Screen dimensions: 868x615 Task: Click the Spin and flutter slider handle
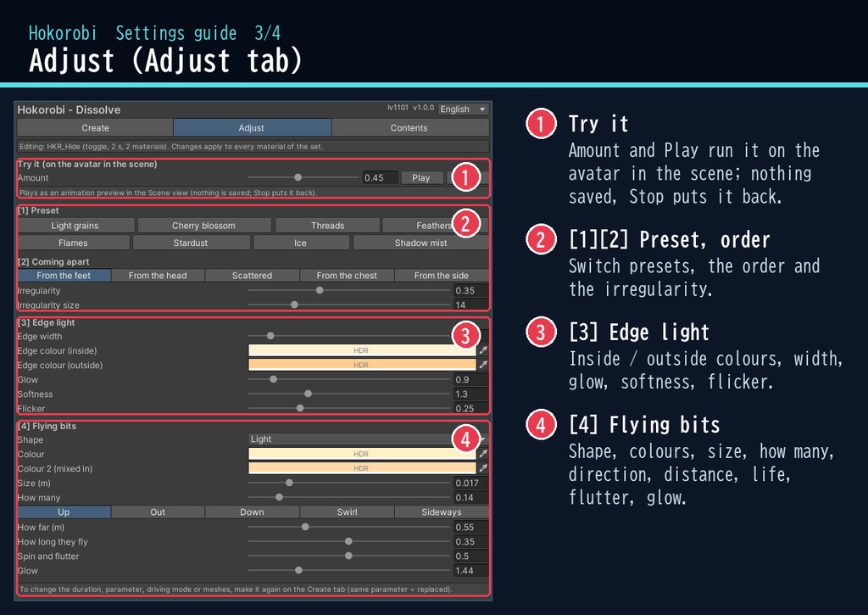coord(348,555)
